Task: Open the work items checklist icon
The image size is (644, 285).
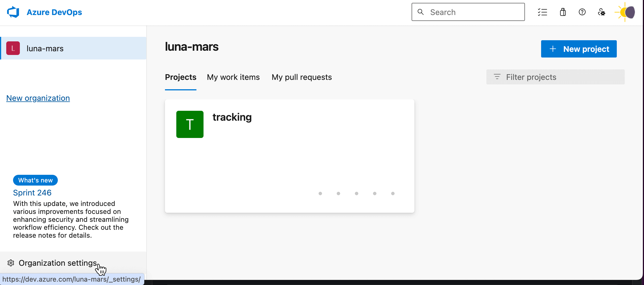Action: tap(542, 12)
